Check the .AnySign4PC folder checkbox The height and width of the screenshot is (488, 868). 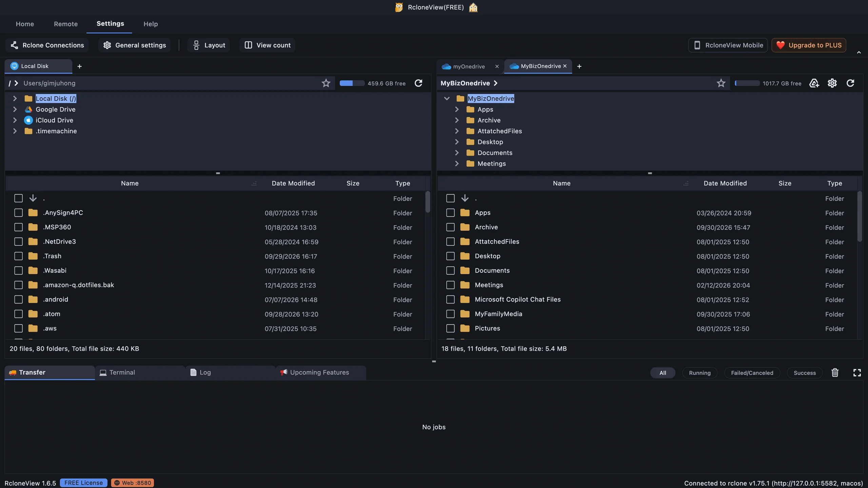19,213
